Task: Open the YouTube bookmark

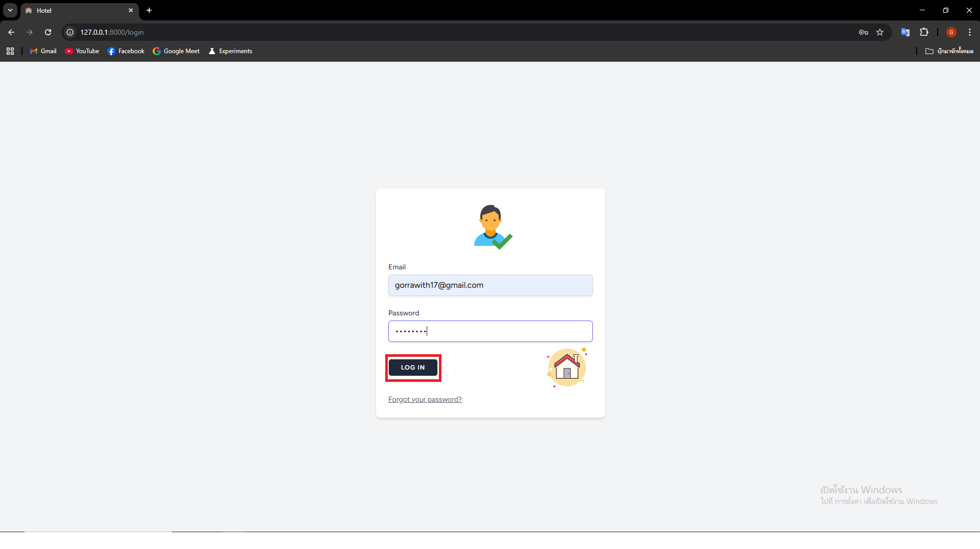Action: click(82, 51)
